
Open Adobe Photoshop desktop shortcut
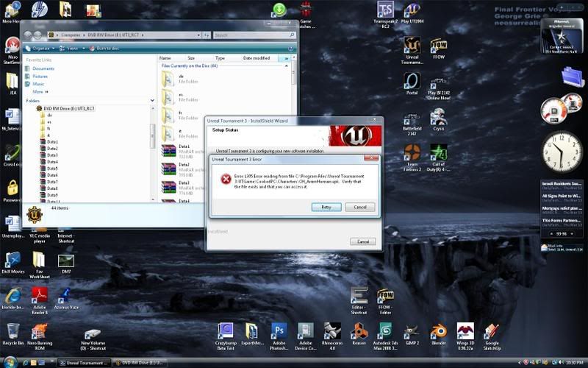[x=279, y=336]
